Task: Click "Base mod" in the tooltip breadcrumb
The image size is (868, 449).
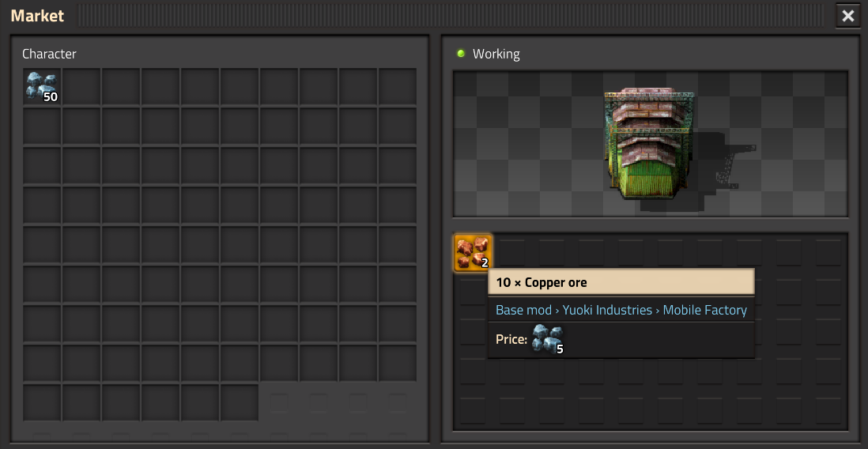Action: [523, 310]
